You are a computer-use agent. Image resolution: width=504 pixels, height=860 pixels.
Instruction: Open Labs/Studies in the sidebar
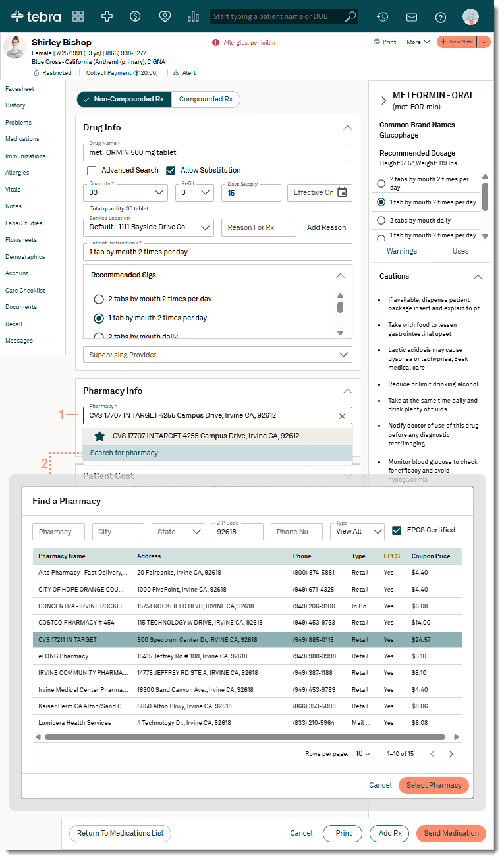pos(24,223)
